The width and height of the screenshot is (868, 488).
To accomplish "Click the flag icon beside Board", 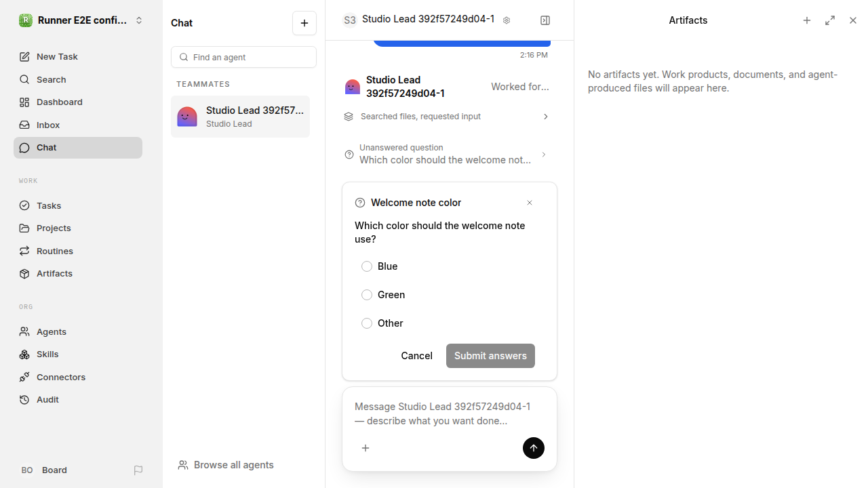I will 138,470.
